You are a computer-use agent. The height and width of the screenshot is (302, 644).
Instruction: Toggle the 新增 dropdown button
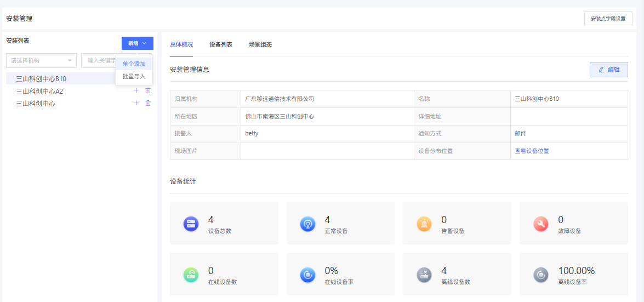[x=138, y=43]
